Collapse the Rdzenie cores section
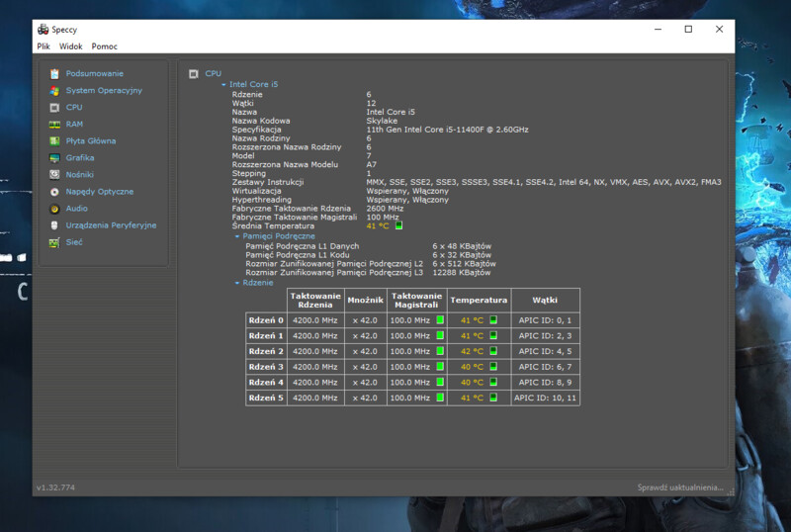This screenshot has width=791, height=532. coord(237,283)
